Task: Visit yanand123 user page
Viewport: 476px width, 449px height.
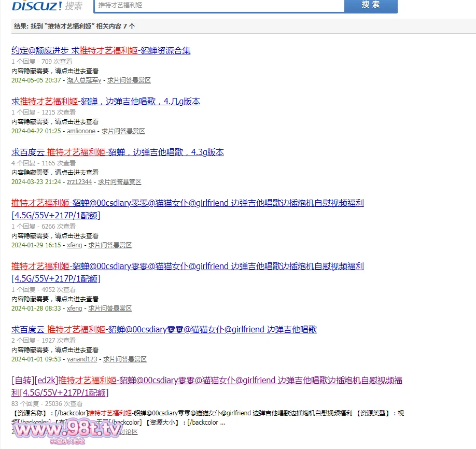Action: point(82,359)
